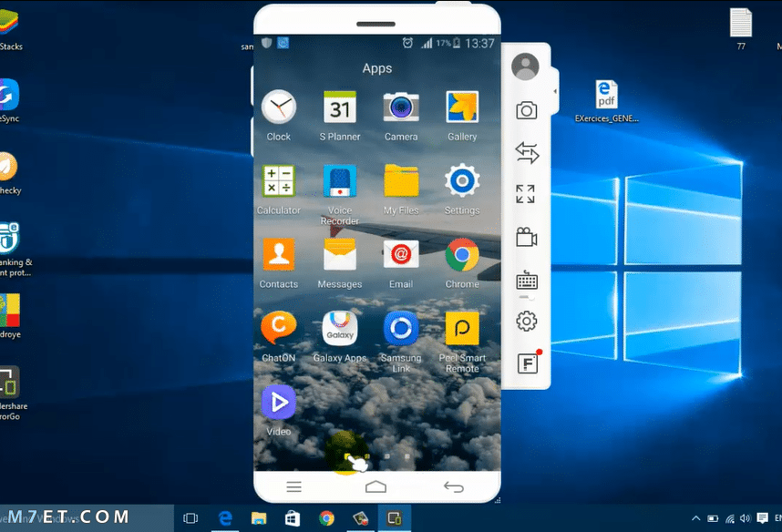The image size is (782, 532).
Task: Open Galaxy Apps store
Action: coord(340,328)
